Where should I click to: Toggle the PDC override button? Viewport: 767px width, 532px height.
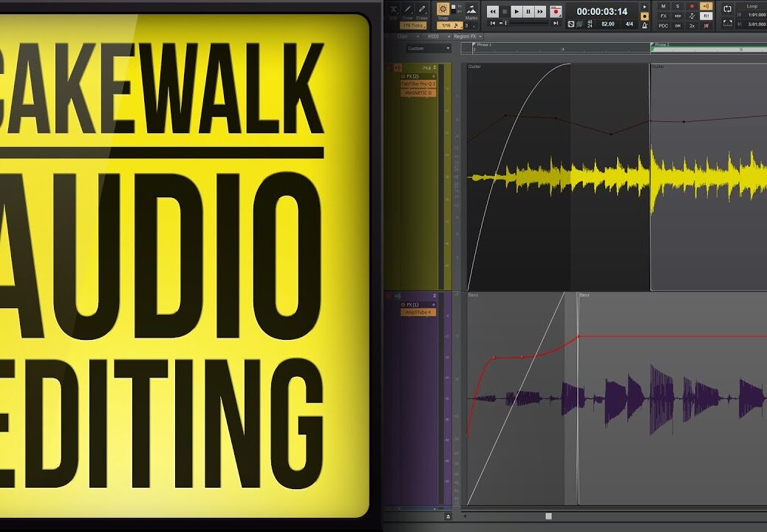coord(664,25)
